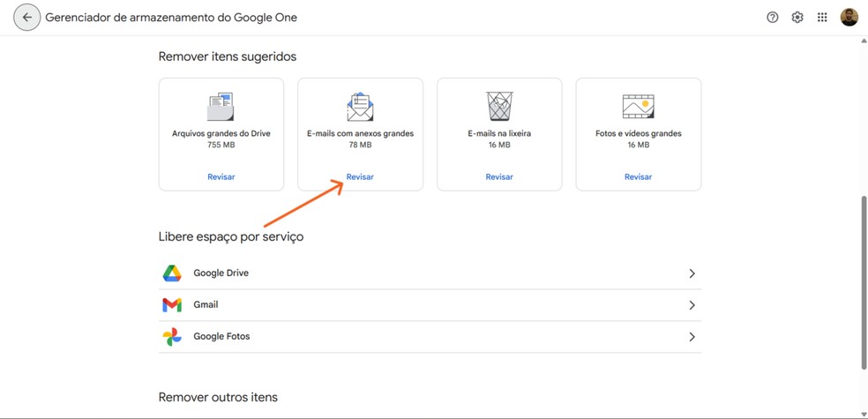Click the page vertical scrollbar thumb

[864, 282]
